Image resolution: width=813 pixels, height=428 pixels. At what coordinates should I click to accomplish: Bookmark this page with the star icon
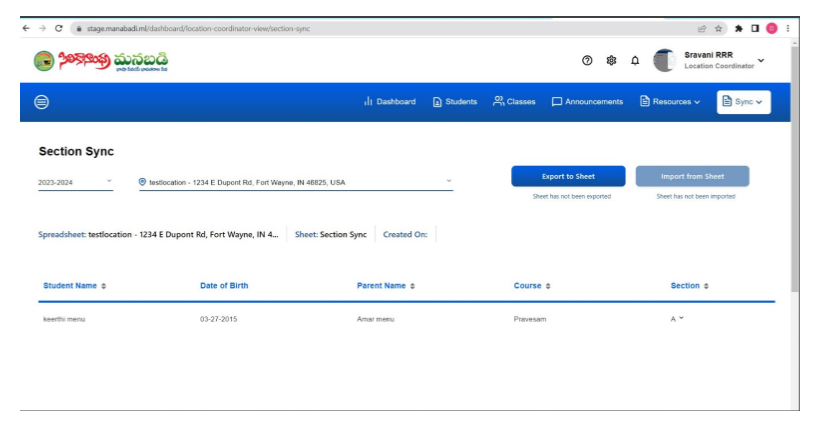[719, 28]
